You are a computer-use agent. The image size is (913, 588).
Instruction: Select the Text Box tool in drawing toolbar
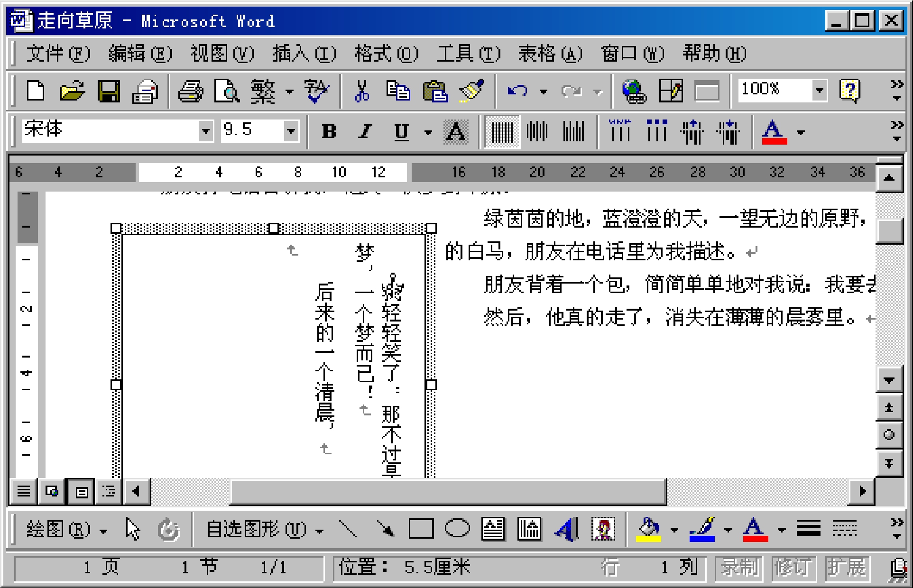click(493, 529)
